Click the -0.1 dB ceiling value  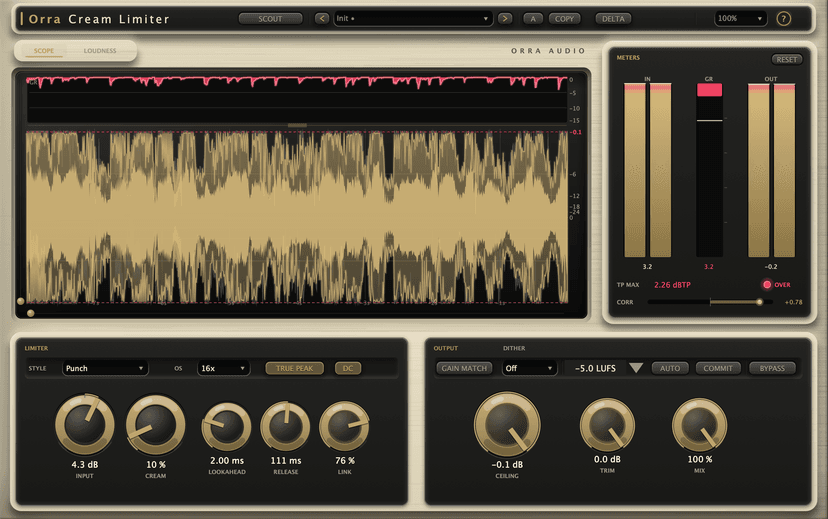point(507,465)
